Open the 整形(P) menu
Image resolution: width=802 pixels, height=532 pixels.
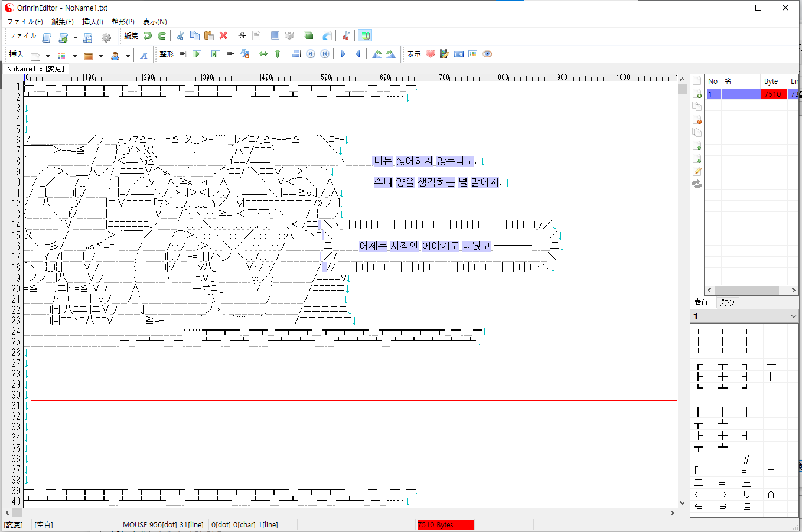click(x=123, y=22)
